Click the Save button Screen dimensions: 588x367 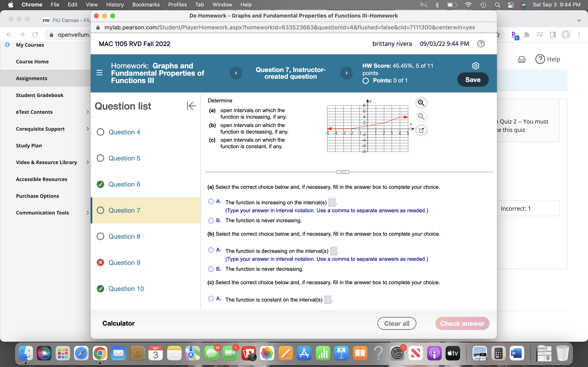pos(473,80)
